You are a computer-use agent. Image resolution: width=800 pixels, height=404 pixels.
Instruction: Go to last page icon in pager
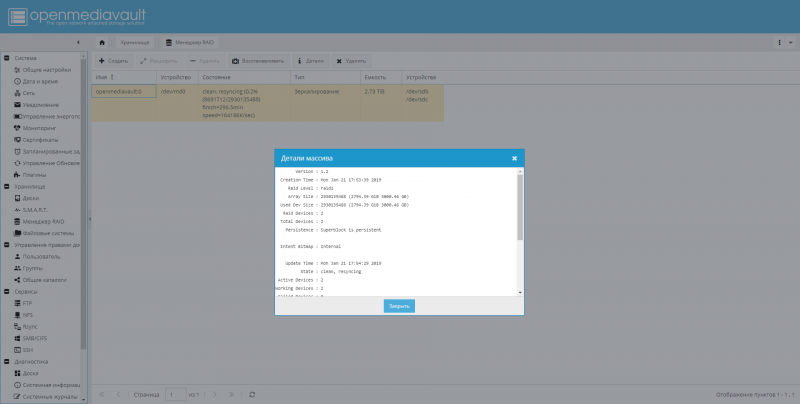231,395
